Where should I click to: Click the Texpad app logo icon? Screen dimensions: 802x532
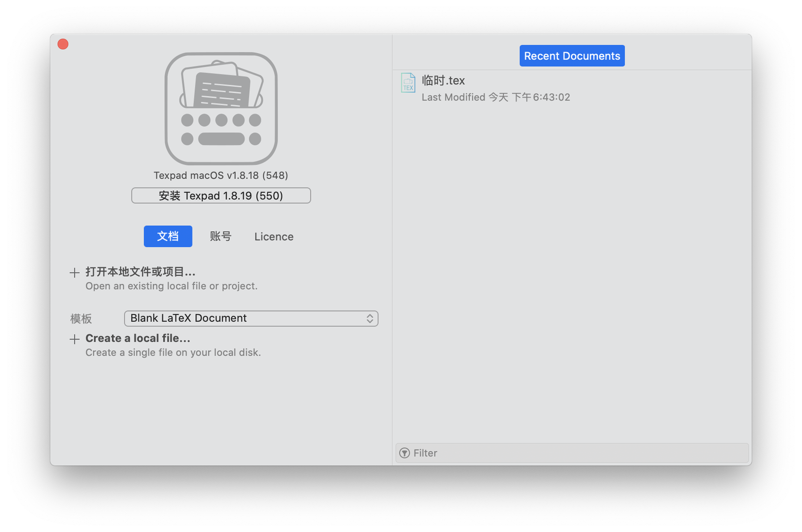tap(221, 108)
